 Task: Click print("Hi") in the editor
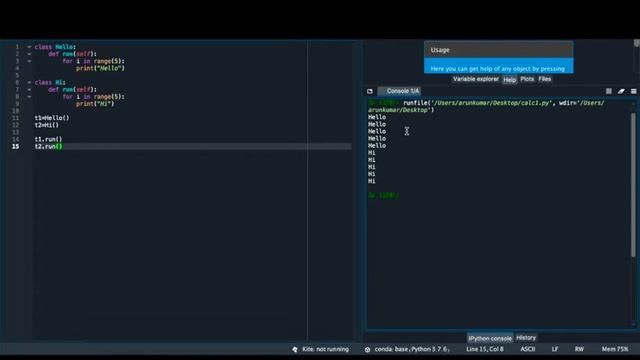pos(95,104)
